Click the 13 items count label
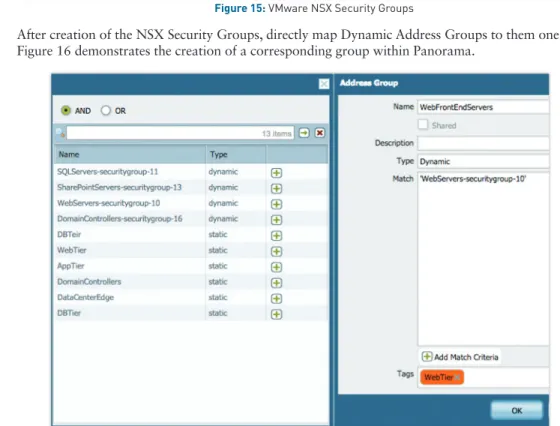Image resolution: width=560 pixels, height=426 pixels. click(x=276, y=134)
